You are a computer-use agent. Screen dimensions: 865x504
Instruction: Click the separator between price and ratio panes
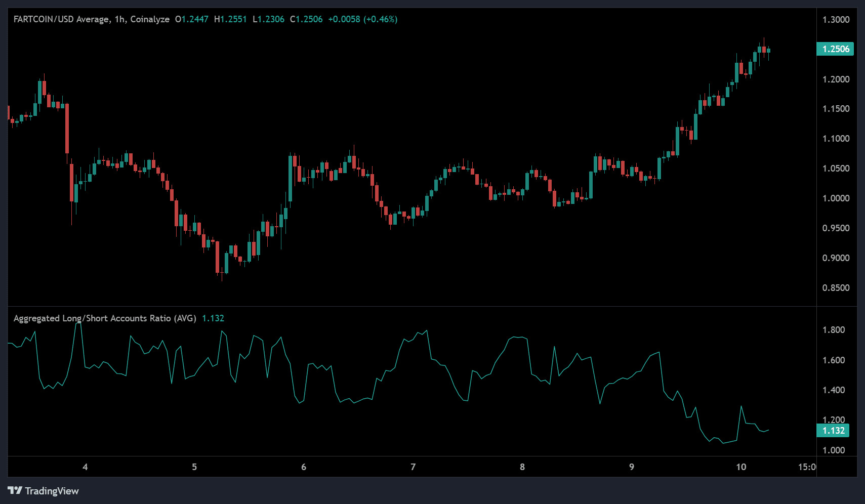pyautogui.click(x=412, y=307)
